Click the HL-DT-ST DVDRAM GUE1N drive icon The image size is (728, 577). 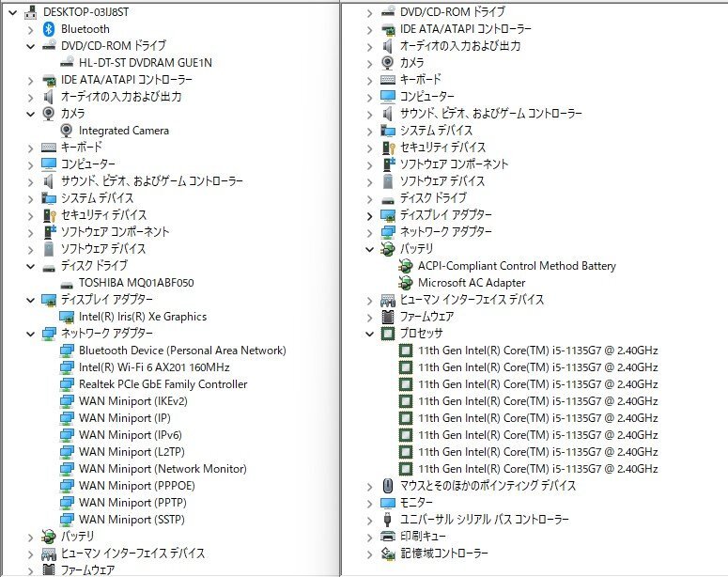67,63
